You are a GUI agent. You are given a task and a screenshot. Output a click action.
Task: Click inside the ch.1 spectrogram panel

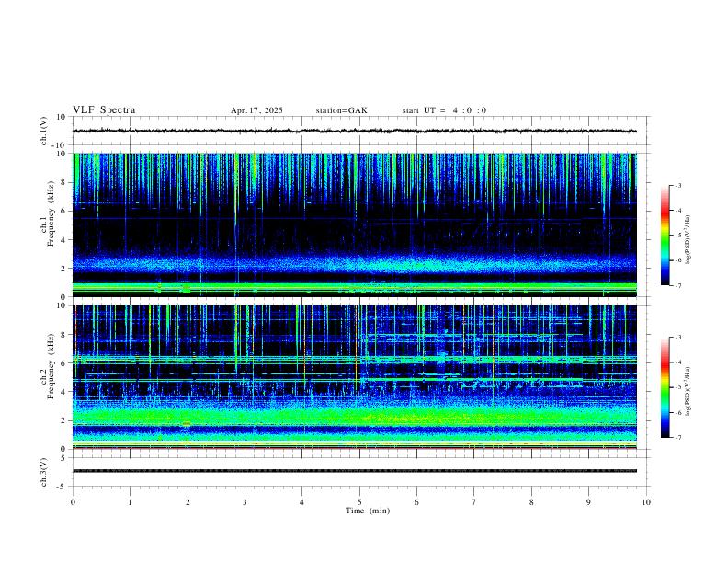pyautogui.click(x=355, y=224)
